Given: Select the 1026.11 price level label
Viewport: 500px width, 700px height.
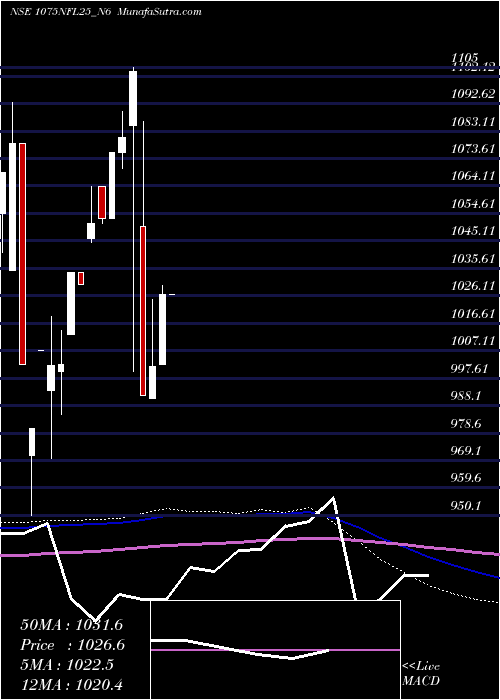Looking at the screenshot, I should pyautogui.click(x=473, y=286).
